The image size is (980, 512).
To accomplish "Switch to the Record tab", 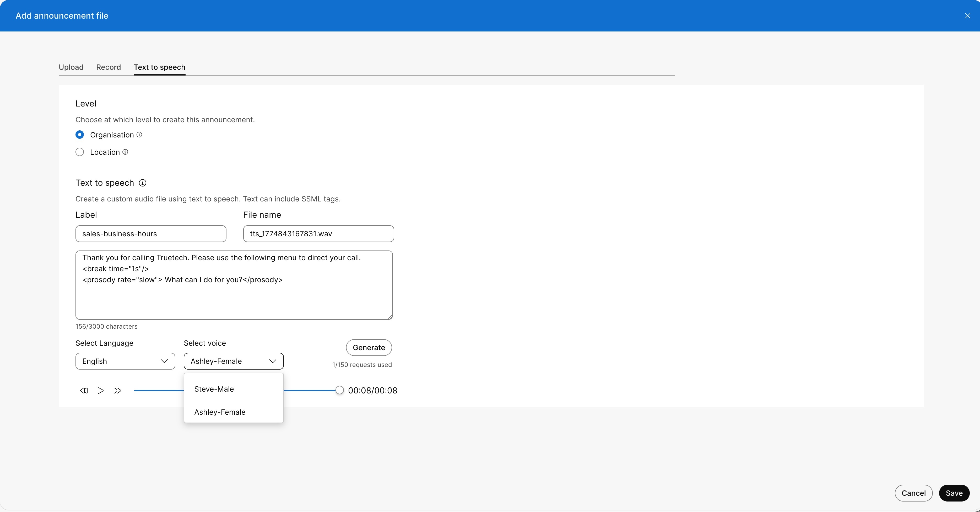I will tap(109, 67).
